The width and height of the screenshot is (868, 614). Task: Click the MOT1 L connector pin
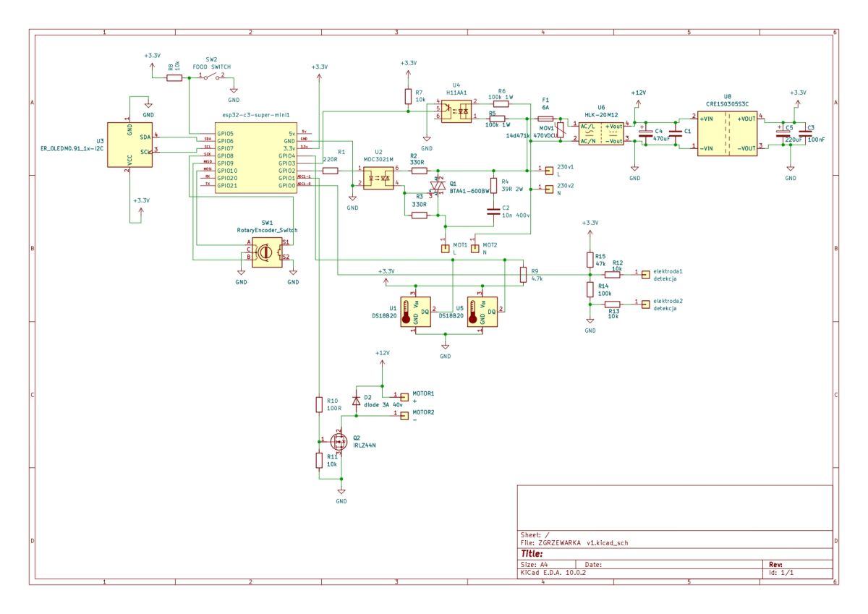tap(445, 249)
